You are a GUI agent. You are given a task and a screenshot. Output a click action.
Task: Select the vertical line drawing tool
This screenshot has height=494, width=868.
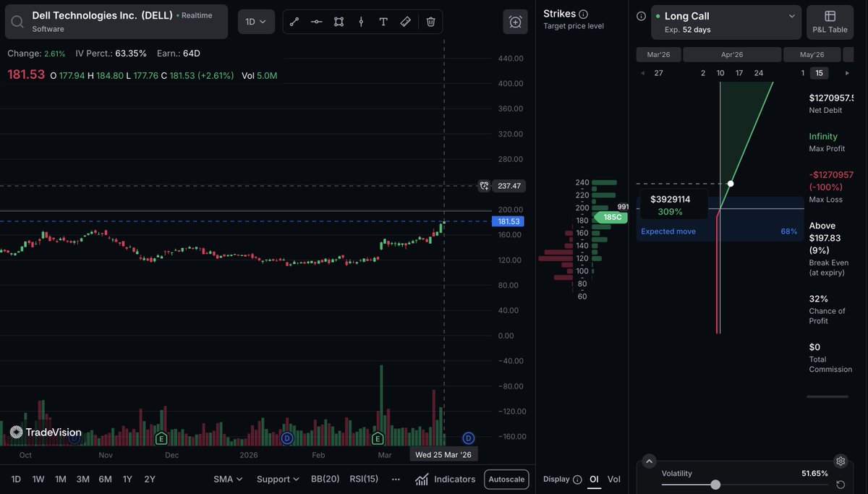coord(361,22)
